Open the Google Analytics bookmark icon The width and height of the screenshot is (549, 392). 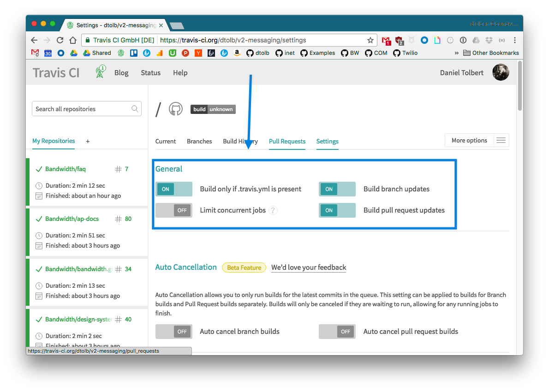point(160,53)
